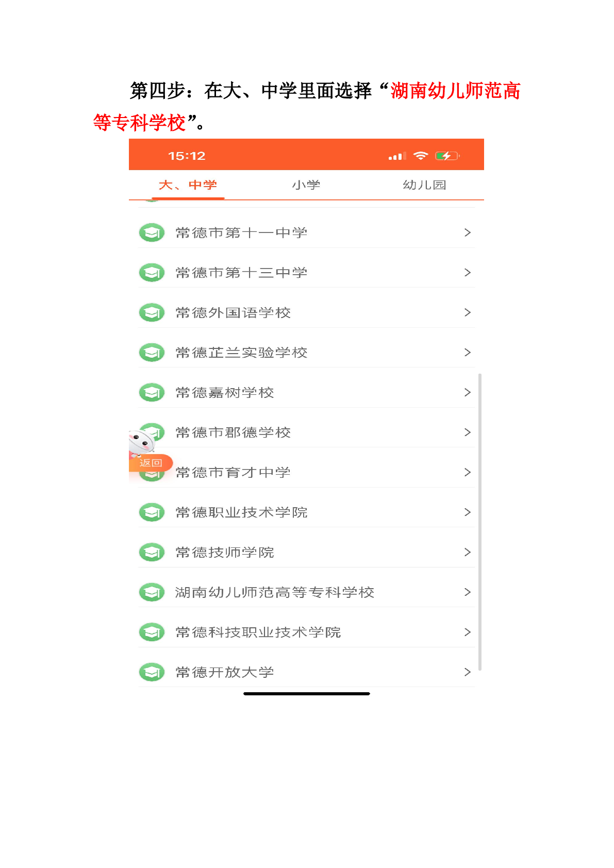Click the green icon beside 常德职业技术学院
Image resolution: width=614 pixels, height=868 pixels.
[x=152, y=512]
